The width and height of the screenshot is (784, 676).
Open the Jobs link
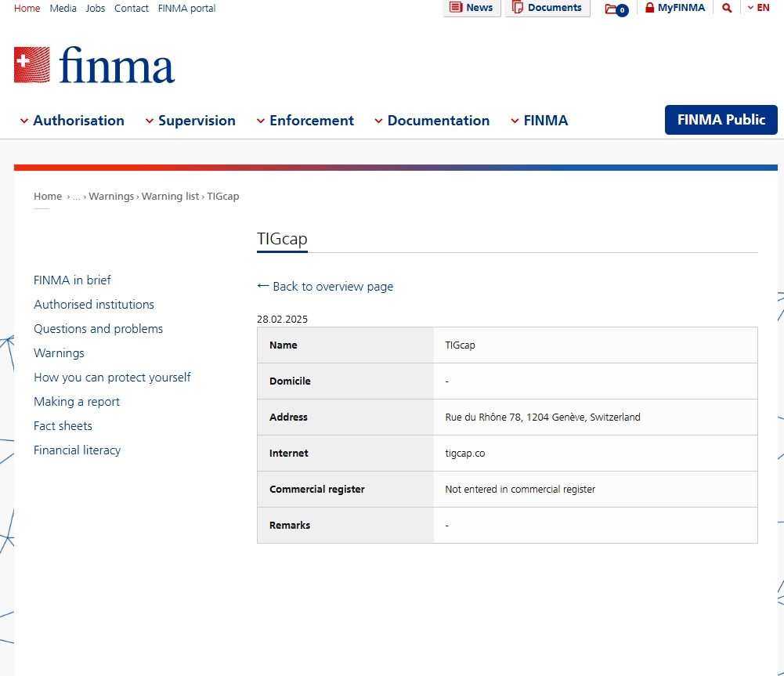pyautogui.click(x=96, y=8)
